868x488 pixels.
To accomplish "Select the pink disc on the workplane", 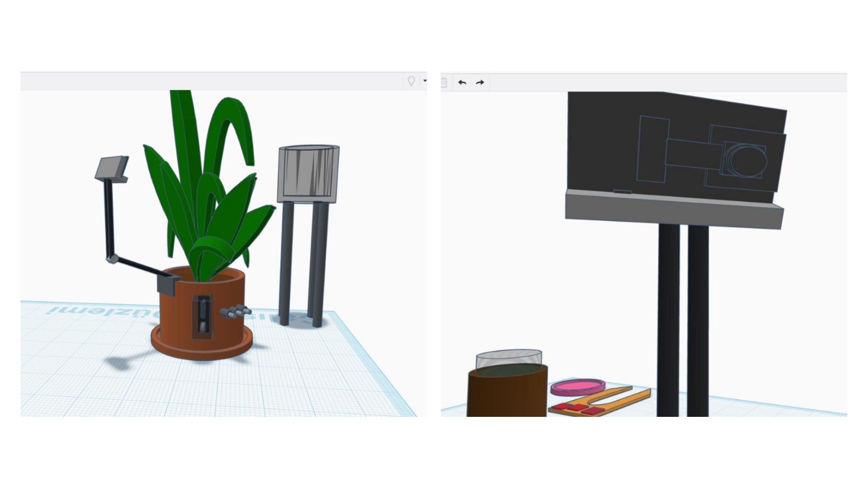I will click(578, 386).
